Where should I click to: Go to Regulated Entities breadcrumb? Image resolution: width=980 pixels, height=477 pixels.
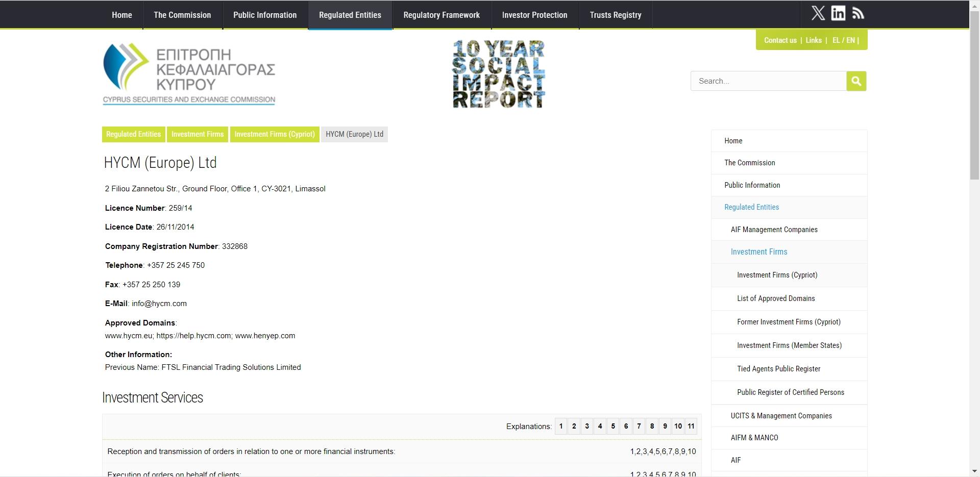pos(133,134)
